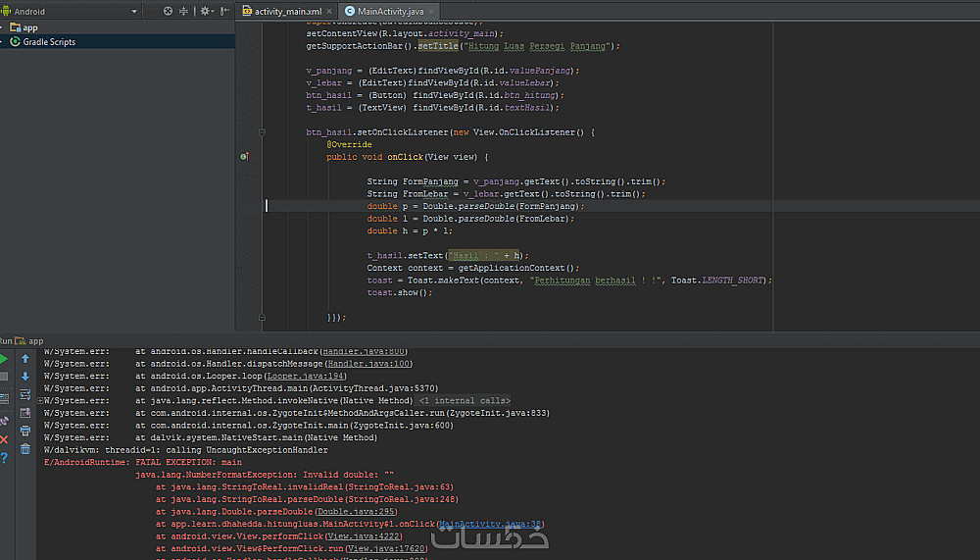Viewport: 980px width, 560px height.
Task: Click the override gutter marker beside onClick
Action: click(244, 157)
